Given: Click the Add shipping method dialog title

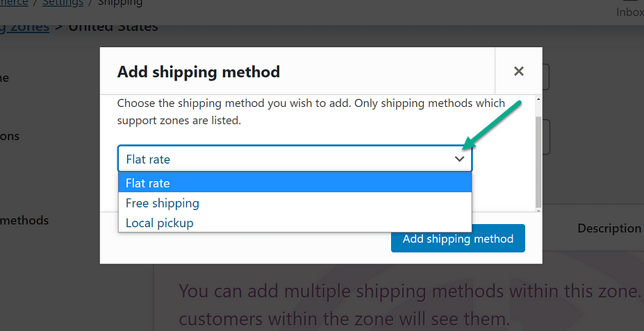Looking at the screenshot, I should (x=199, y=71).
